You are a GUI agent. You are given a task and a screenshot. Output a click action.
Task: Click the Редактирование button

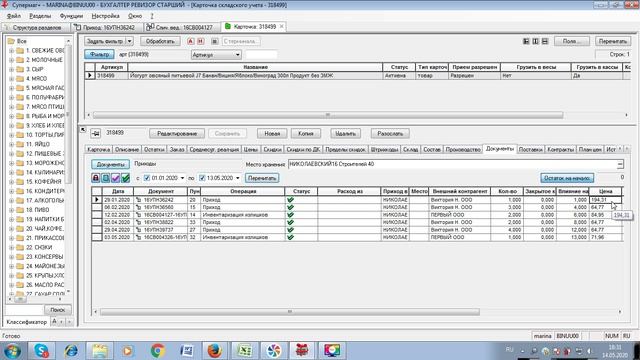[x=177, y=134]
